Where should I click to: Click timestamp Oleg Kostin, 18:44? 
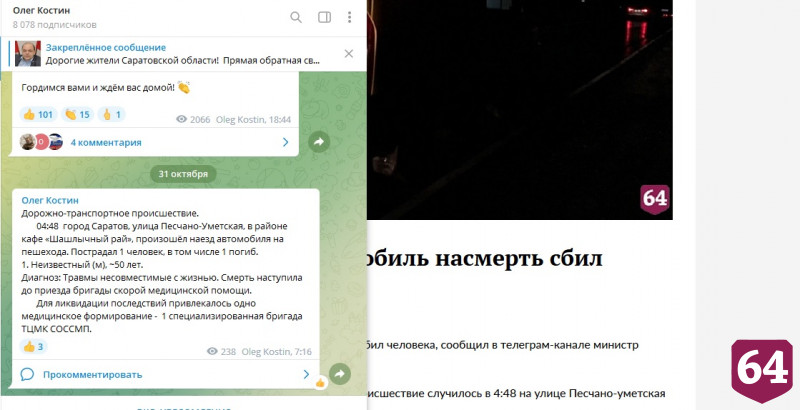pyautogui.click(x=254, y=119)
